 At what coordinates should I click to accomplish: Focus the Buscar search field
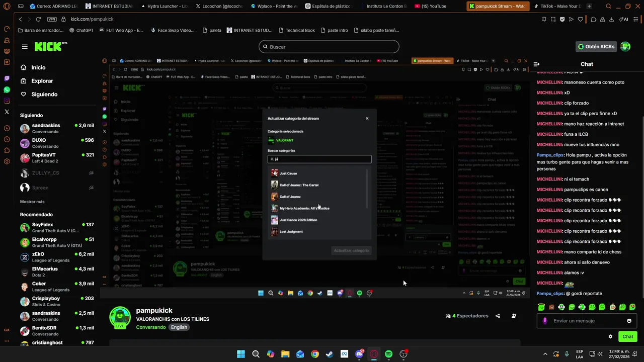pos(329,47)
